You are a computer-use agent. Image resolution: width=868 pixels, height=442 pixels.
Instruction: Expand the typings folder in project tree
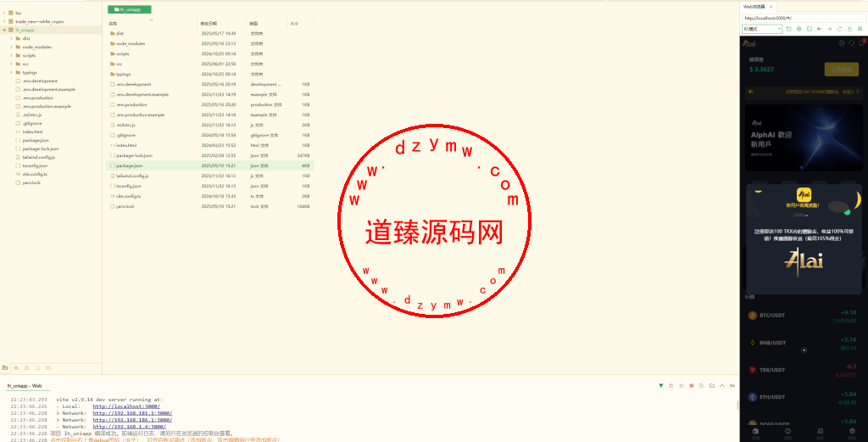coord(11,72)
